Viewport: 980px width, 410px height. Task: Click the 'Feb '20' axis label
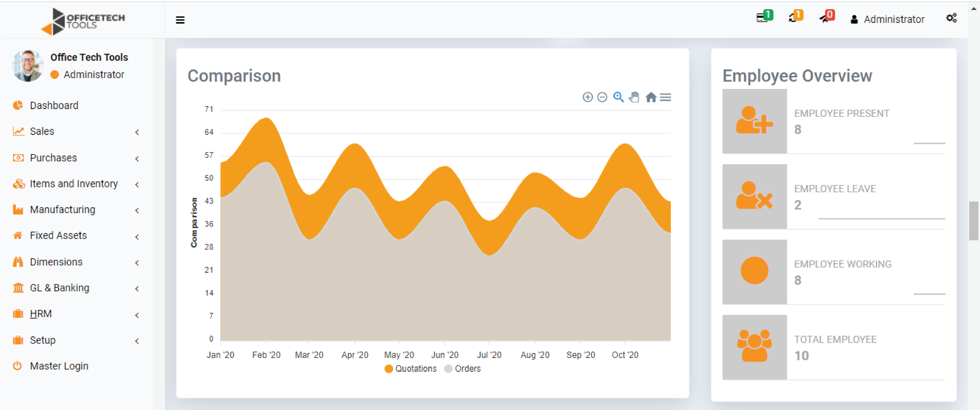pos(266,355)
